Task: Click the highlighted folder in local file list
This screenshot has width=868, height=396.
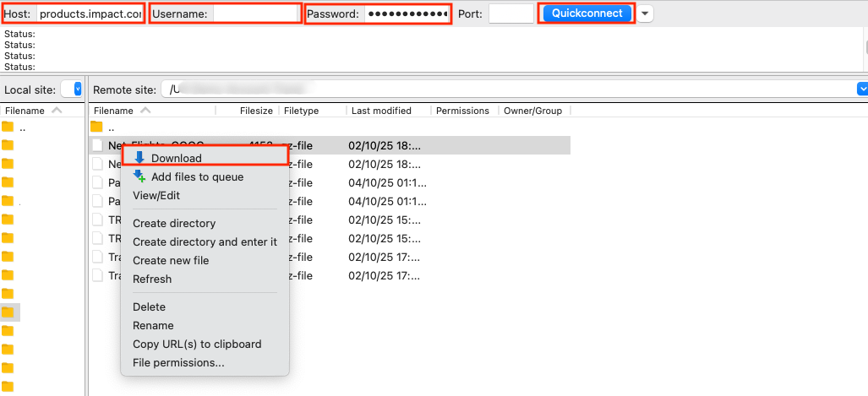Action: [8, 312]
